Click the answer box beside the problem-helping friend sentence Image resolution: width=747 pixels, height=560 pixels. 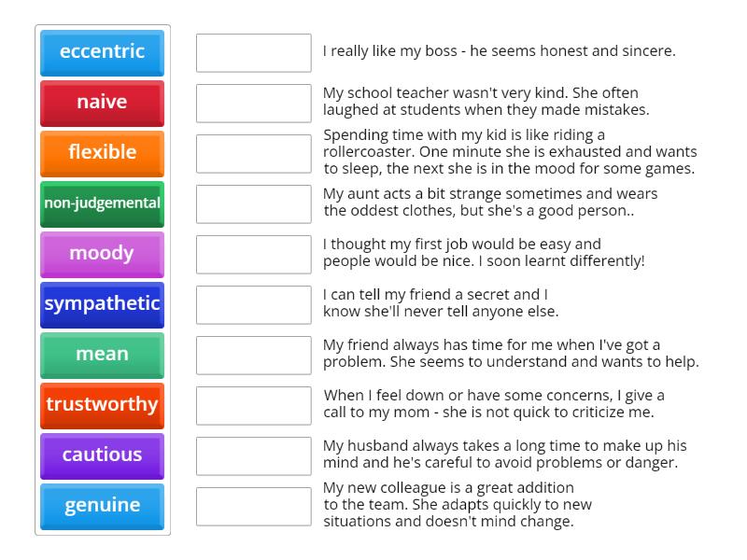point(253,355)
